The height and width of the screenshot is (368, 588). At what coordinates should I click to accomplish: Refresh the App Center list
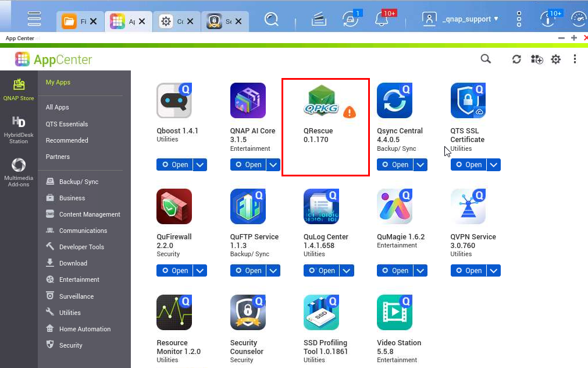tap(516, 59)
